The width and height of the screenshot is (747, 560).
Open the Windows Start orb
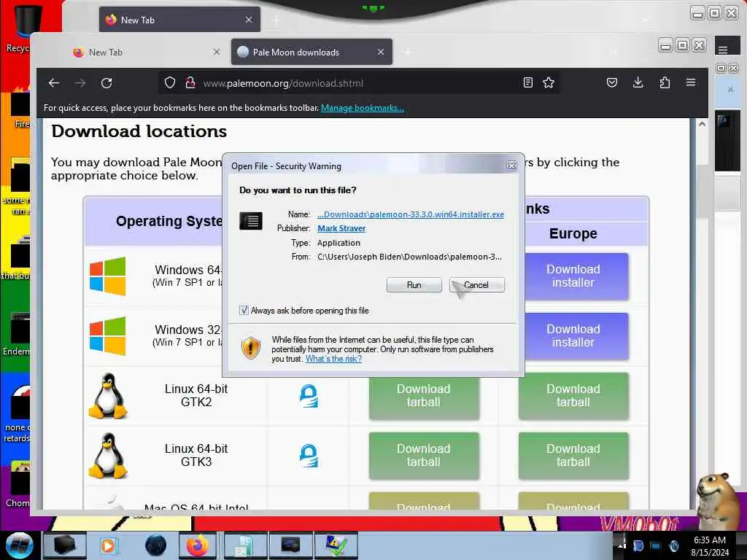point(19,545)
